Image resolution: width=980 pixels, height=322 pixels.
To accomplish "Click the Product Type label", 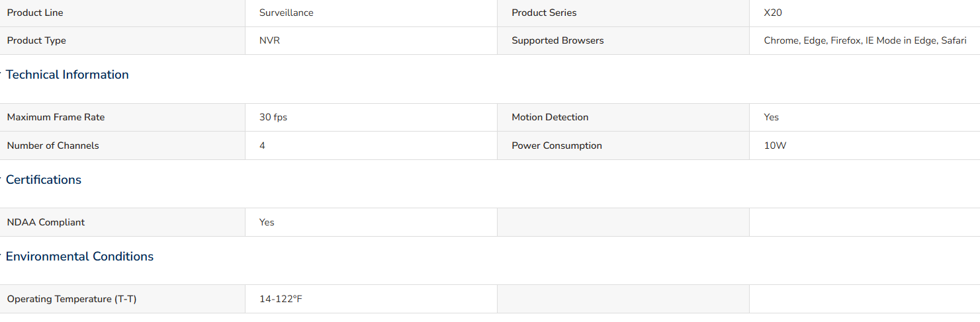I will 36,40.
